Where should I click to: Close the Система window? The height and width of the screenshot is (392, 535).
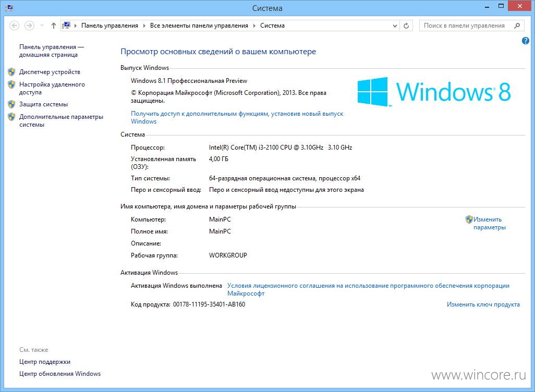(x=520, y=6)
